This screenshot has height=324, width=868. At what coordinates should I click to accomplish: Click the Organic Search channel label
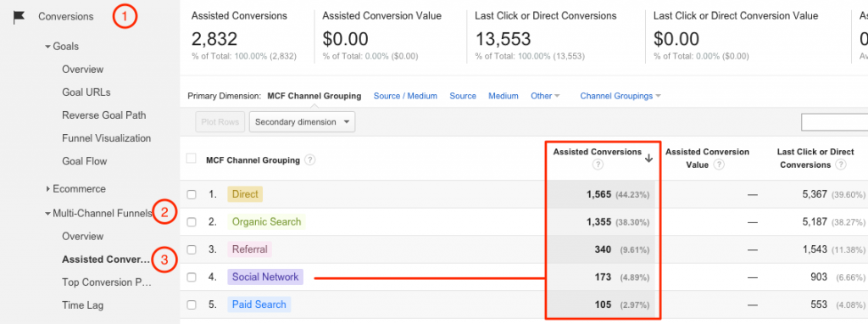pos(266,222)
